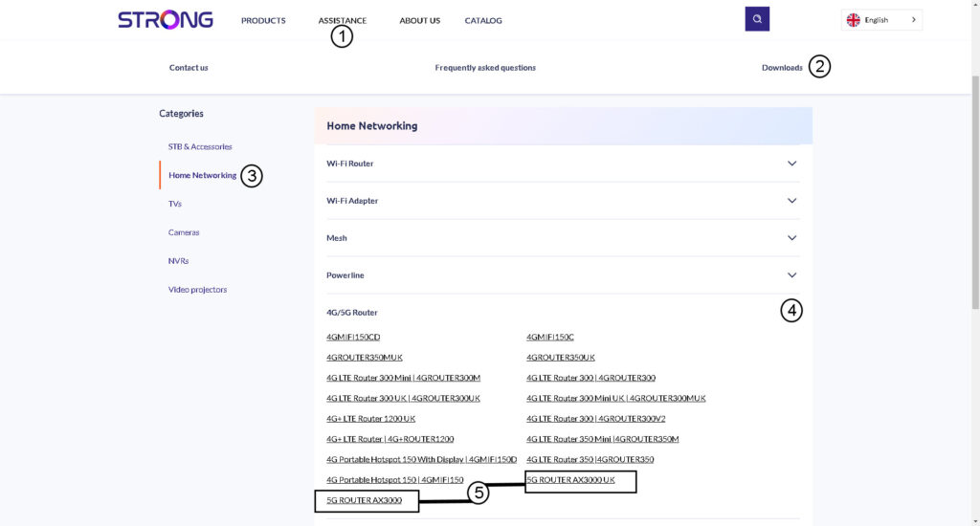The width and height of the screenshot is (980, 526).
Task: Open 4G Portable Hotspot 150 | 4GMIFI150
Action: 395,480
